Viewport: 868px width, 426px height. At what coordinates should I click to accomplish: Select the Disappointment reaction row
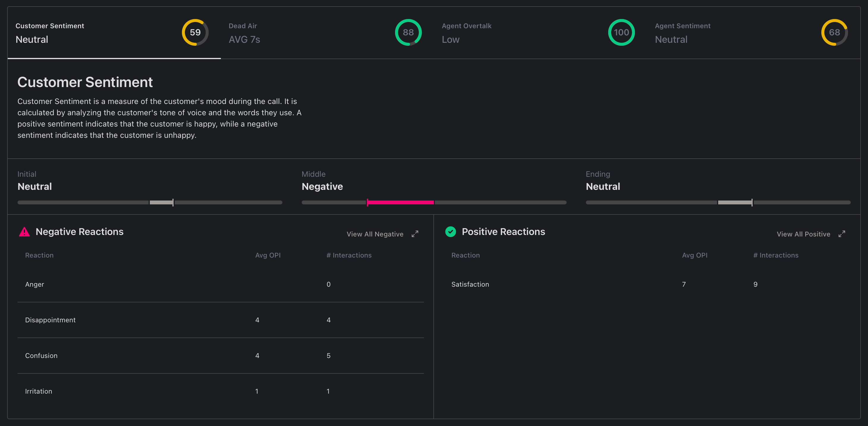coord(51,320)
